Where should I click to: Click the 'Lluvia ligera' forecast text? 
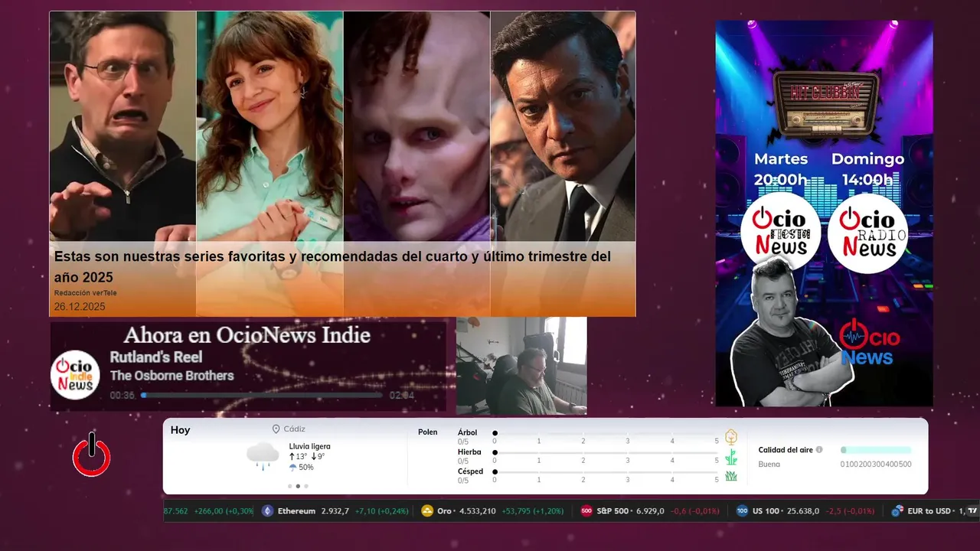coord(310,446)
